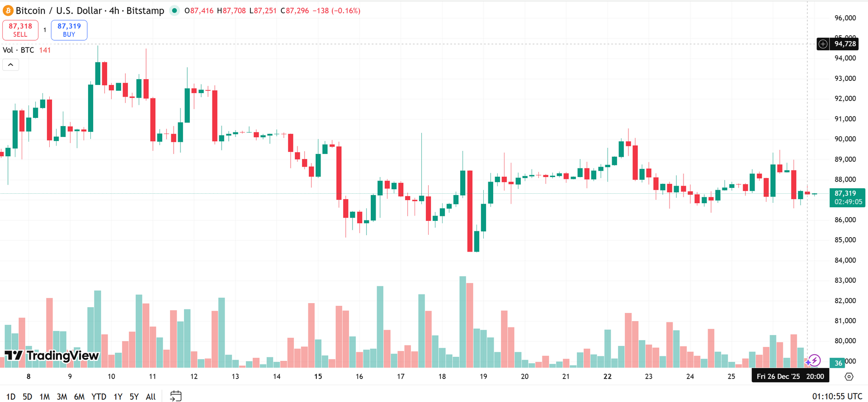Open the timezone menu at 01:10:55 UTC
This screenshot has height=402, width=868.
click(x=837, y=396)
